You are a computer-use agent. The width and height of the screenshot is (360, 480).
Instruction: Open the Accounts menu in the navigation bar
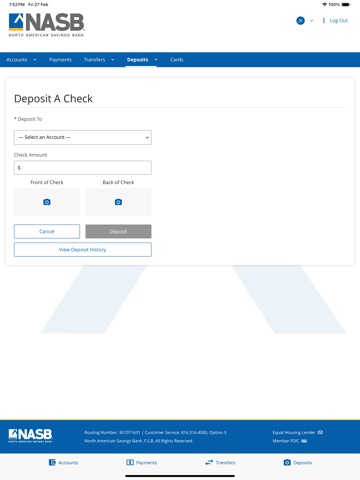[x=17, y=60]
